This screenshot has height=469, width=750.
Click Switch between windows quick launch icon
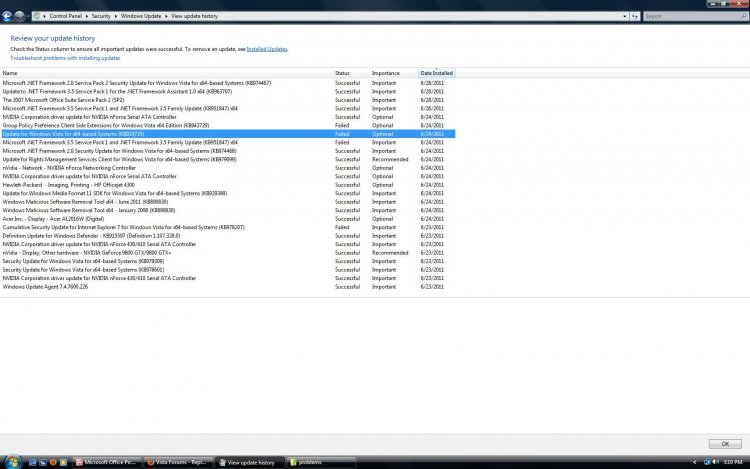tap(43, 462)
